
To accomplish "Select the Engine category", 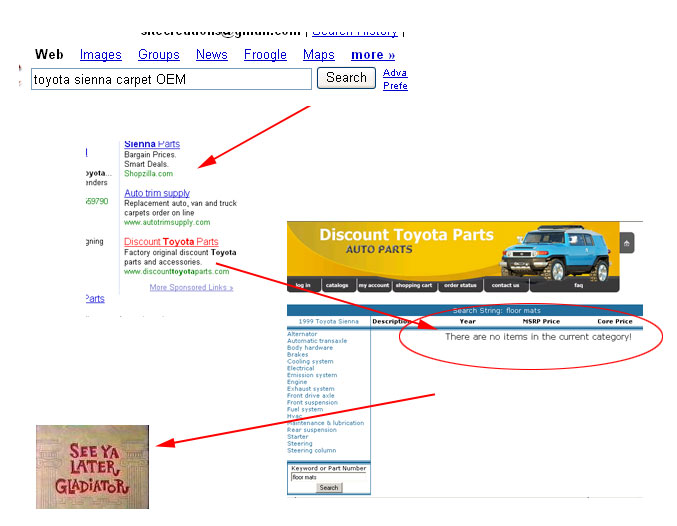I will [297, 382].
